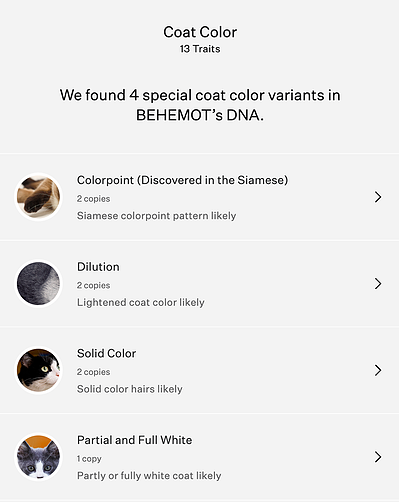Select the Lightened coat color likely text
This screenshot has width=399, height=502.
(x=141, y=302)
